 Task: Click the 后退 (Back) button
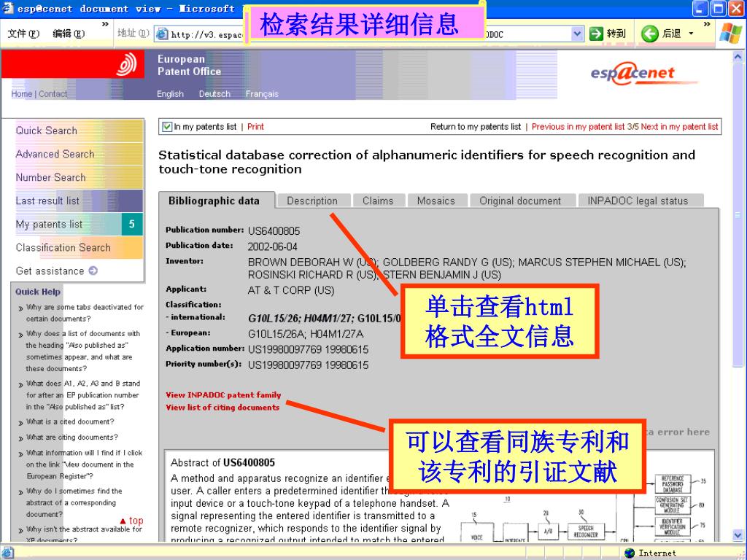coord(661,34)
